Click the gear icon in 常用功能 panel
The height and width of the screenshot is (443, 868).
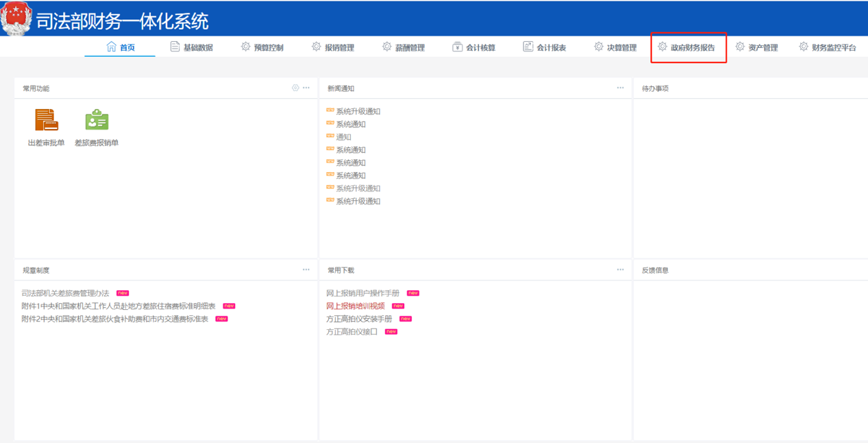coord(295,88)
